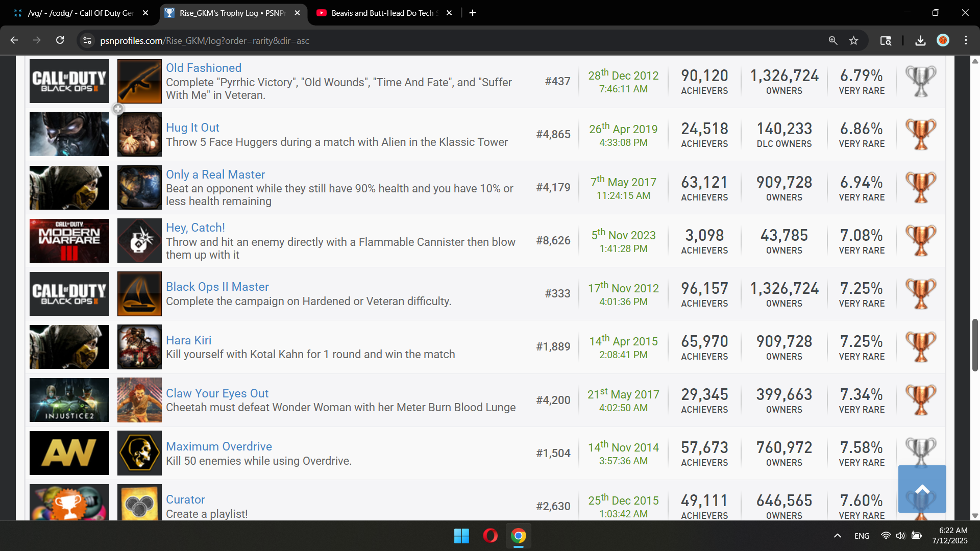Click the Only a Real Master trophy image

[139, 187]
